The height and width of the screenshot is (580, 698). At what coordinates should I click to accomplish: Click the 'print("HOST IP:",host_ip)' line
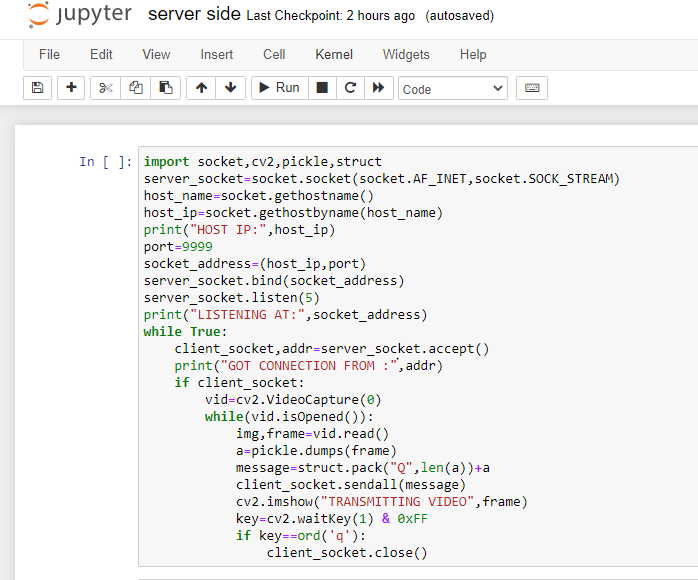tap(239, 230)
